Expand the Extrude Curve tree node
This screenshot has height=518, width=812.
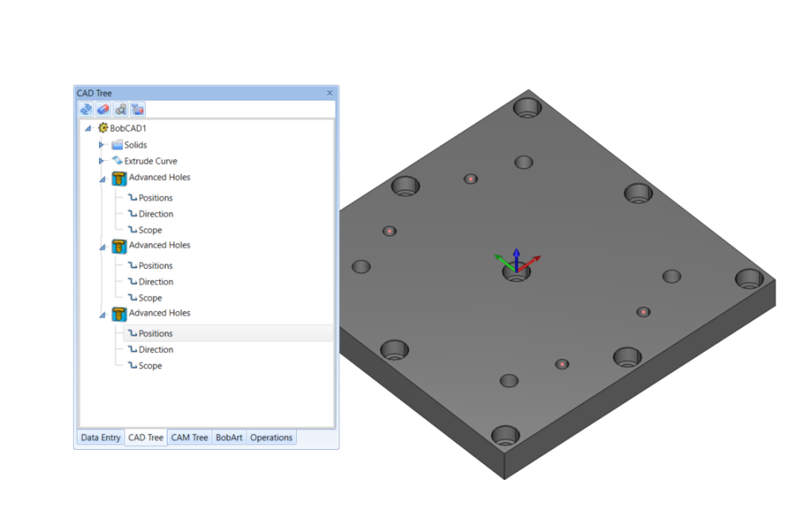101,160
